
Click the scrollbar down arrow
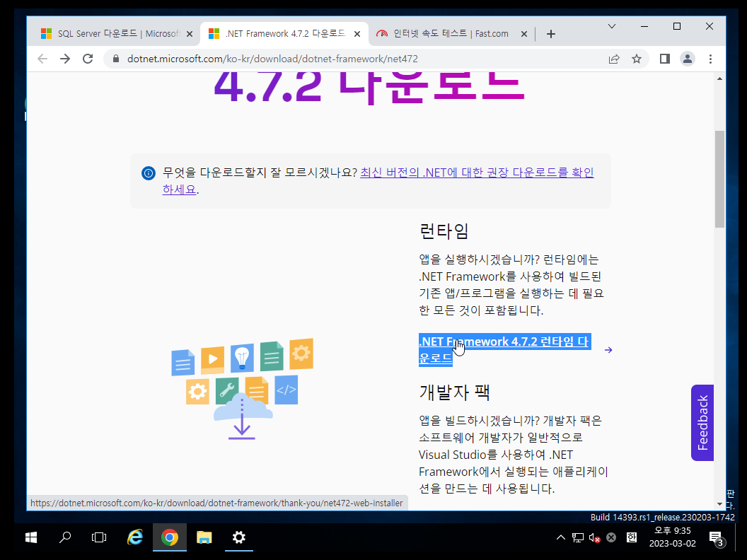coord(719,504)
